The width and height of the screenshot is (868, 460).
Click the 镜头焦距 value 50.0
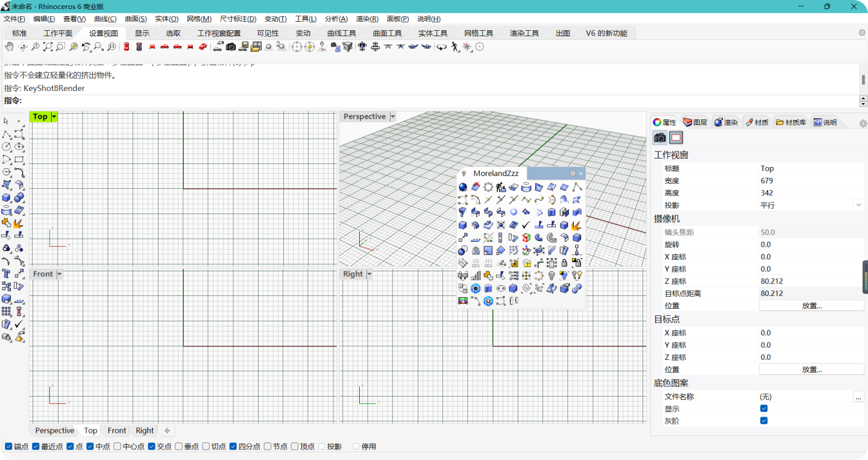(811, 232)
